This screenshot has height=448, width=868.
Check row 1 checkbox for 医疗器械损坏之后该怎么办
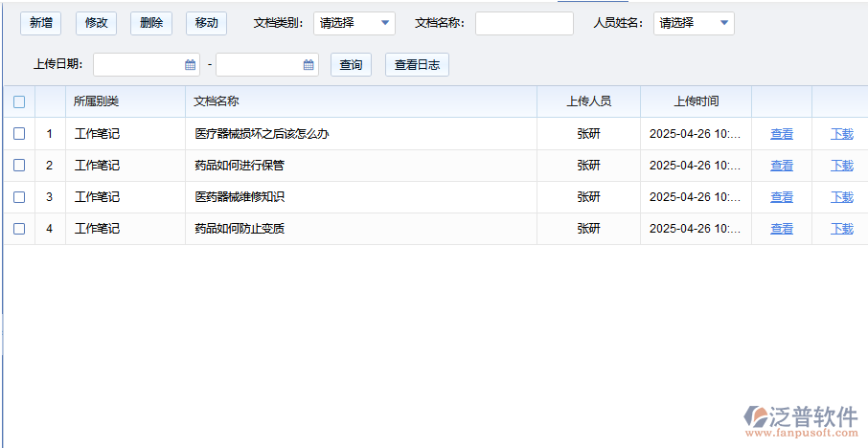19,134
